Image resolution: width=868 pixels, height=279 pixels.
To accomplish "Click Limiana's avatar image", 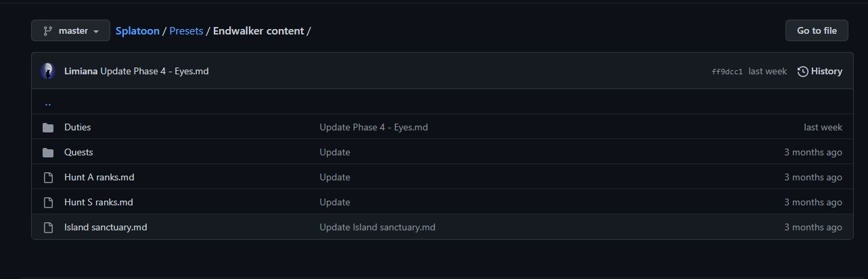I will pyautogui.click(x=47, y=71).
